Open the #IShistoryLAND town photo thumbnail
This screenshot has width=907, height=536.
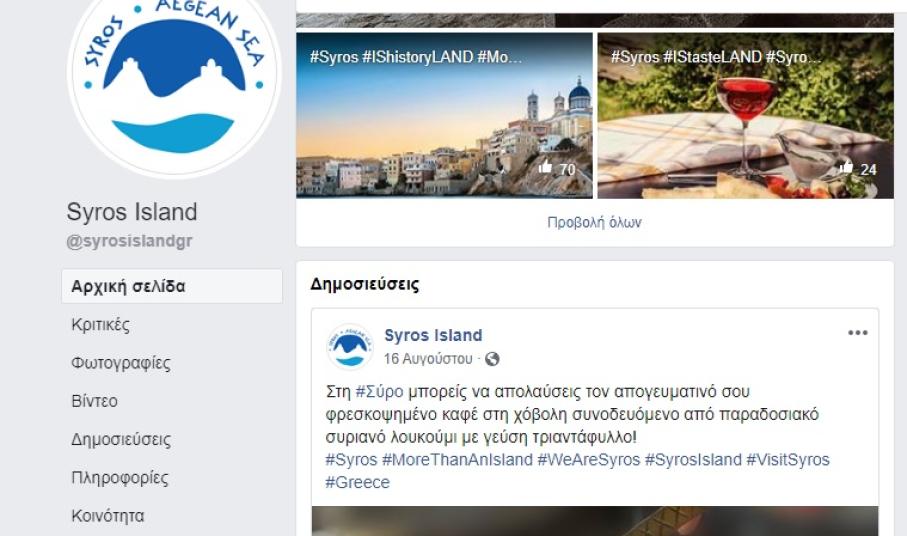click(444, 116)
